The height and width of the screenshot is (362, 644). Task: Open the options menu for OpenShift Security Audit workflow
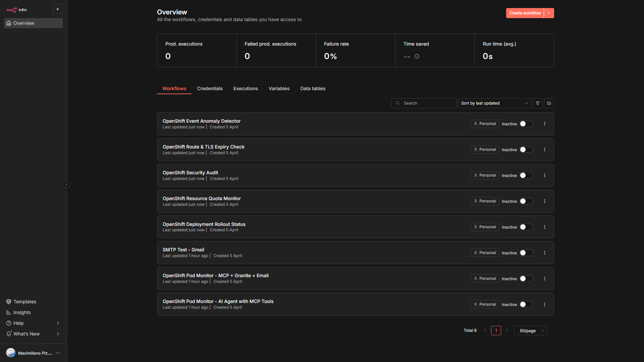point(544,175)
